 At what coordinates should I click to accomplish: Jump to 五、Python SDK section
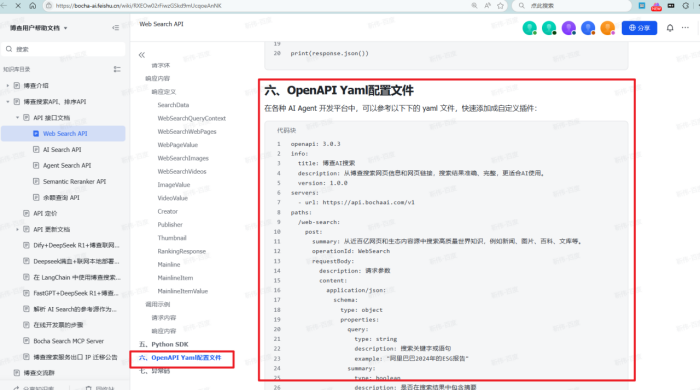pyautogui.click(x=164, y=344)
